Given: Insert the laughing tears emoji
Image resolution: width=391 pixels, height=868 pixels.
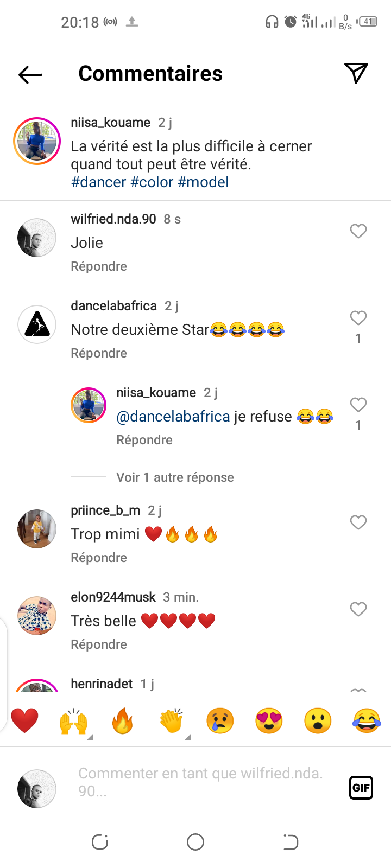Looking at the screenshot, I should click(x=367, y=721).
